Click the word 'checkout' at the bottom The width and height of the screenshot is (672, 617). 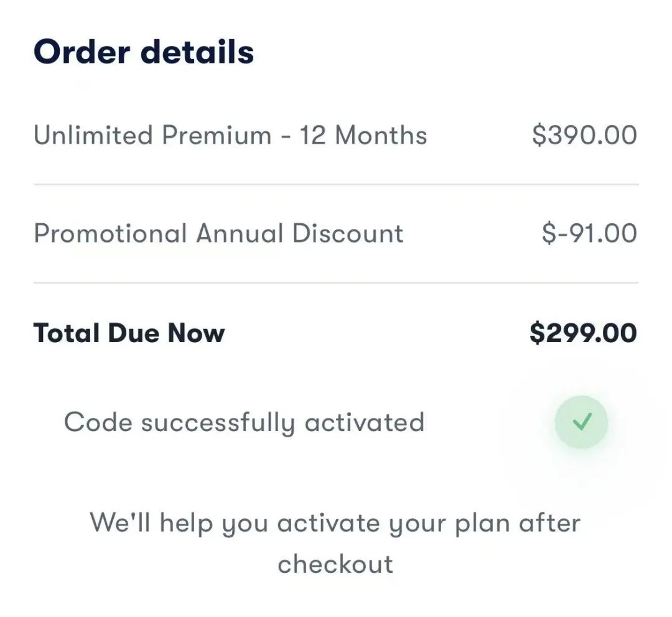335,564
